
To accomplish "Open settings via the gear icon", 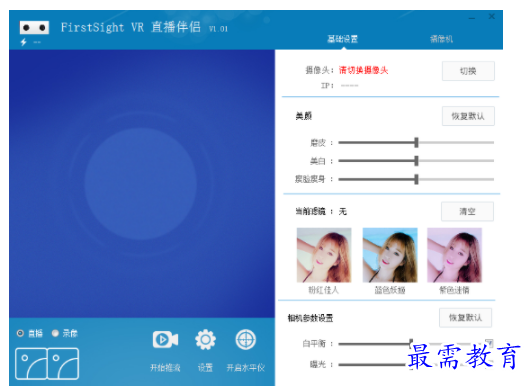I will [205, 339].
